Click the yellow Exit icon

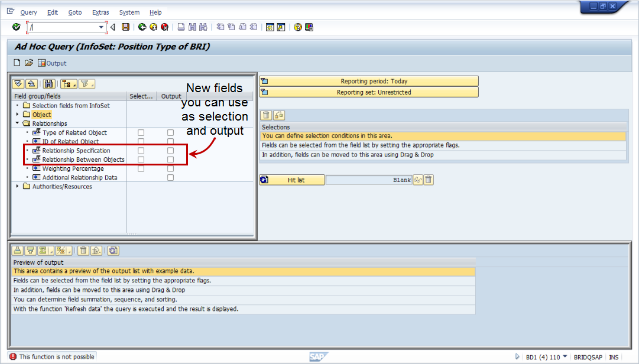click(153, 27)
